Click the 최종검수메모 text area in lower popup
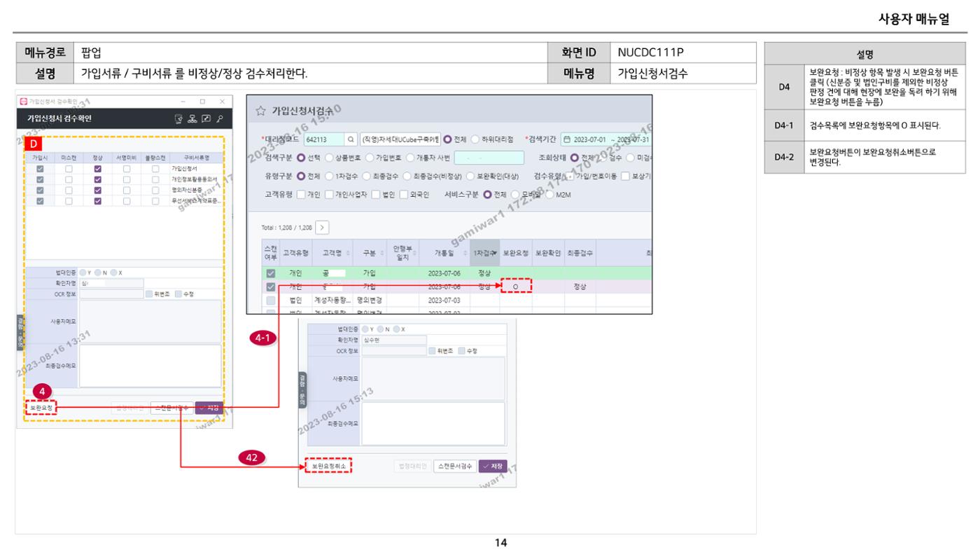The width and height of the screenshot is (980, 552). [x=433, y=425]
